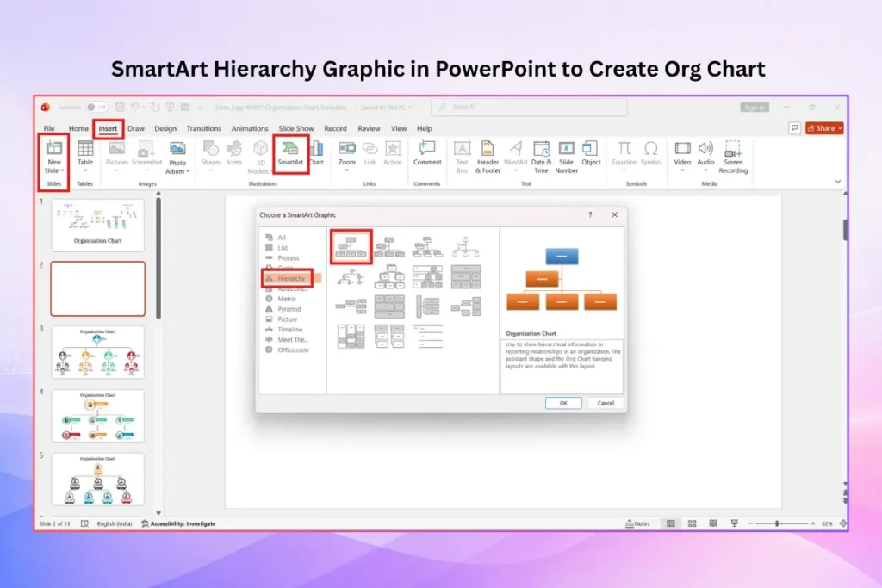Click the save icon in title bar
Image resolution: width=882 pixels, height=588 pixels.
[x=120, y=107]
